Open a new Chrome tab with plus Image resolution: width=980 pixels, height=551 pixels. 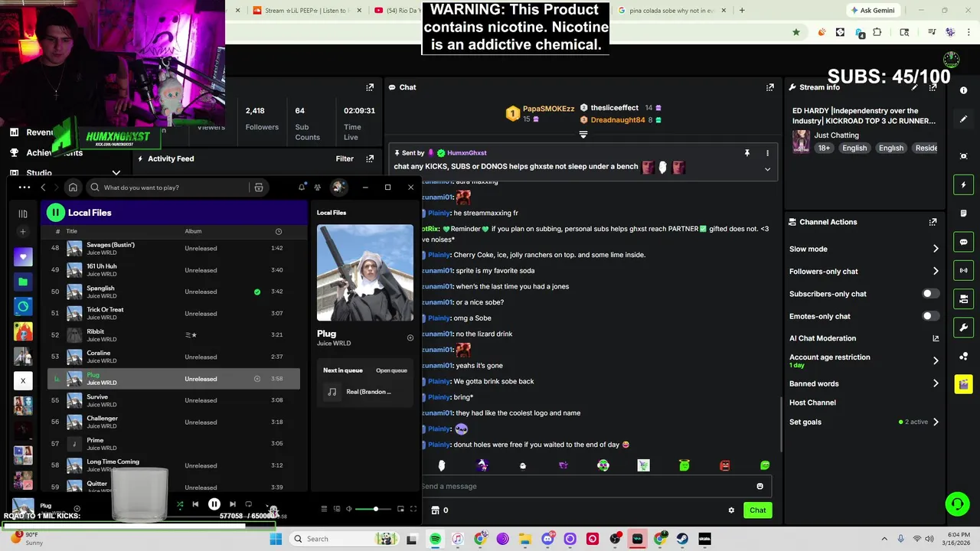(x=742, y=11)
